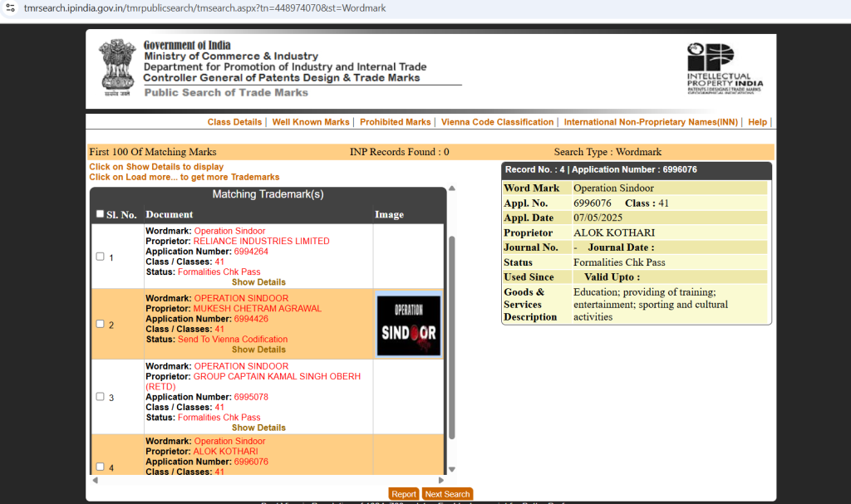Click the scroll left arrow below trademark list

95,480
